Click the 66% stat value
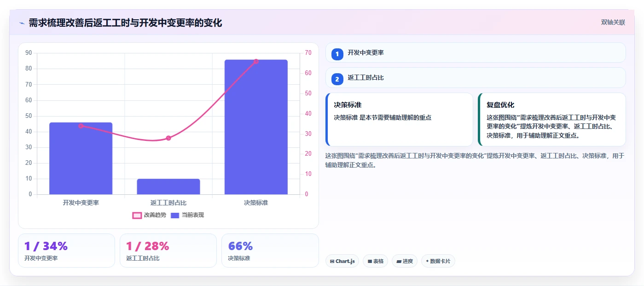This screenshot has height=286, width=644. point(240,246)
